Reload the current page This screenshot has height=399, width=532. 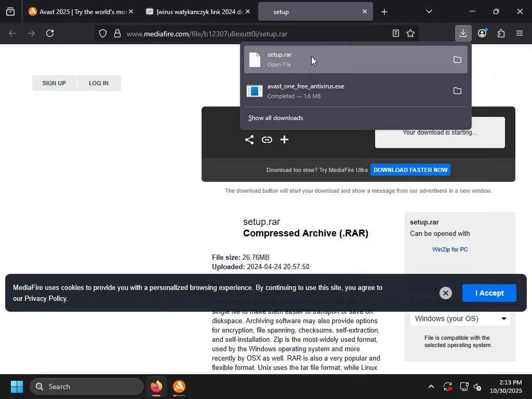(50, 33)
